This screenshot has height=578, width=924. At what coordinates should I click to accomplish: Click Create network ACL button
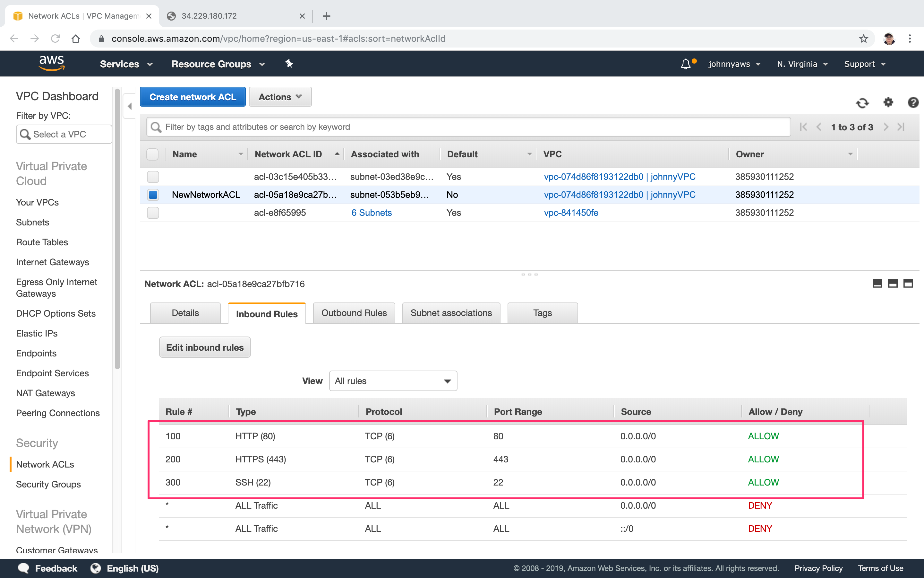(x=193, y=97)
